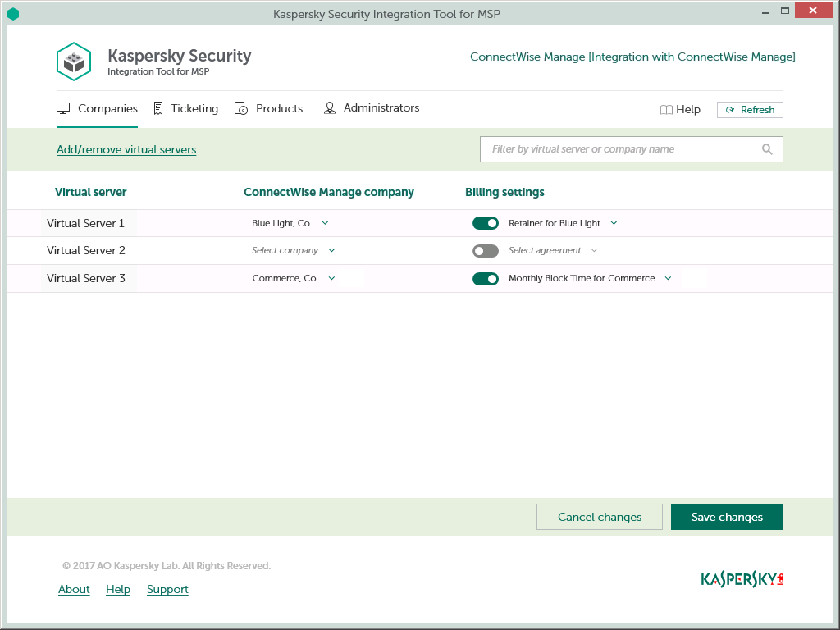This screenshot has height=630, width=840.
Task: Click the Companies monitor icon
Action: tap(63, 107)
